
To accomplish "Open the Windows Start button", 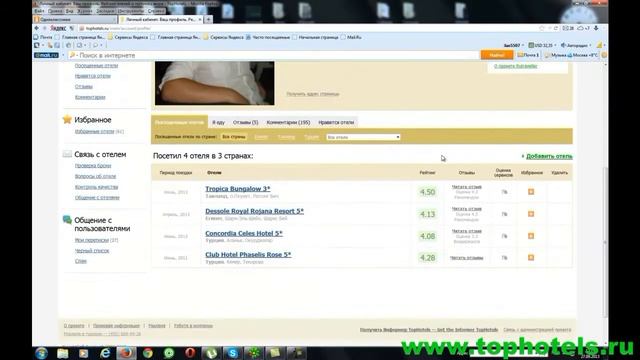I will coord(41,353).
